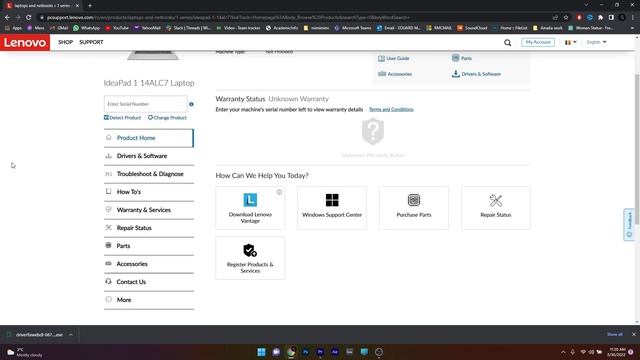The width and height of the screenshot is (640, 360).
Task: Click the search magnifier icon
Action: 507,42
